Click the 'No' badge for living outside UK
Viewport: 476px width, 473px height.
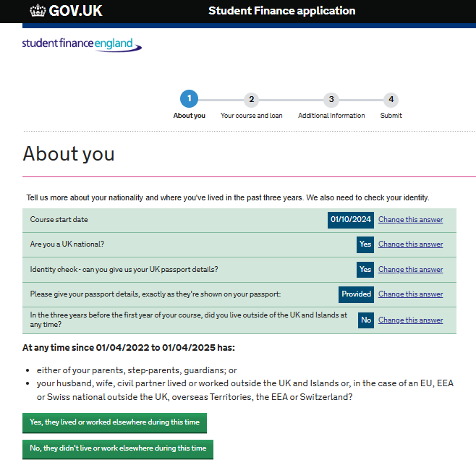pos(366,320)
